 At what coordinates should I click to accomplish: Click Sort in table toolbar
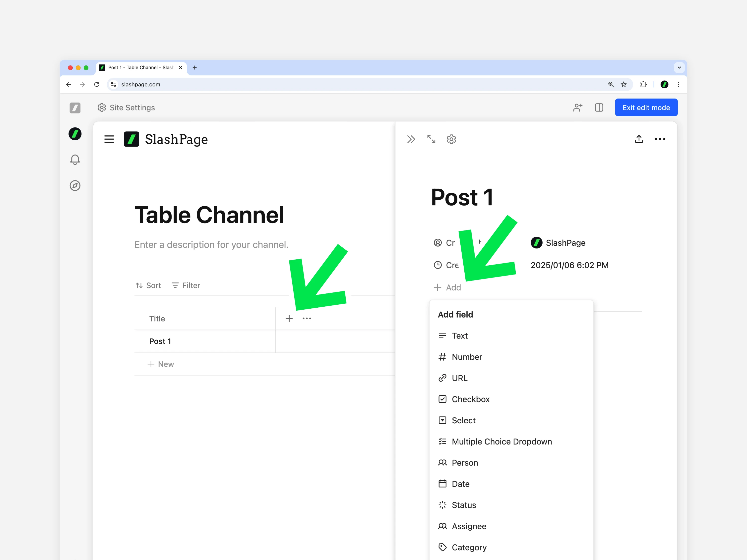click(x=148, y=285)
